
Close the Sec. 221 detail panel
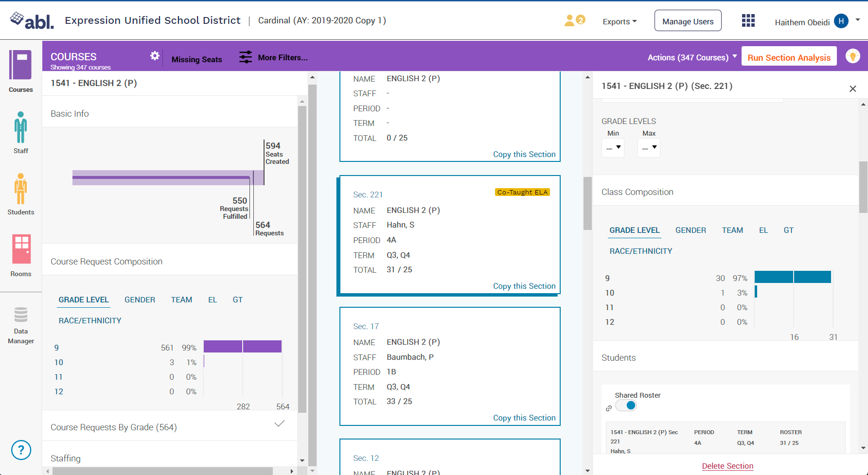coord(852,88)
